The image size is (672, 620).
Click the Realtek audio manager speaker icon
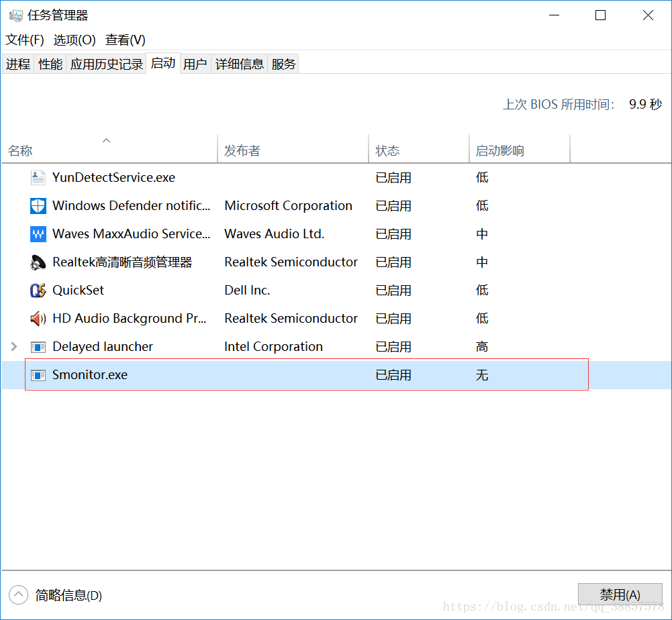coord(38,262)
